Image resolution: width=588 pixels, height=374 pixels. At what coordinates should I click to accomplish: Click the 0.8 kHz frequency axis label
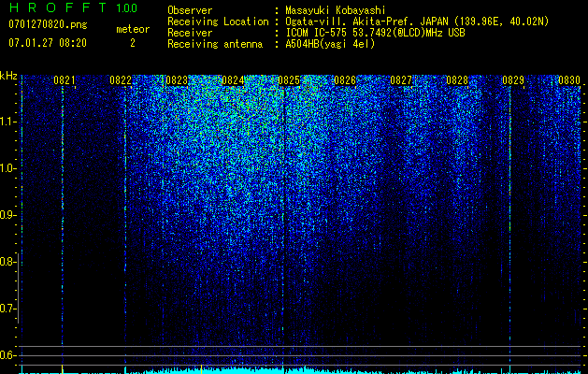(7, 262)
